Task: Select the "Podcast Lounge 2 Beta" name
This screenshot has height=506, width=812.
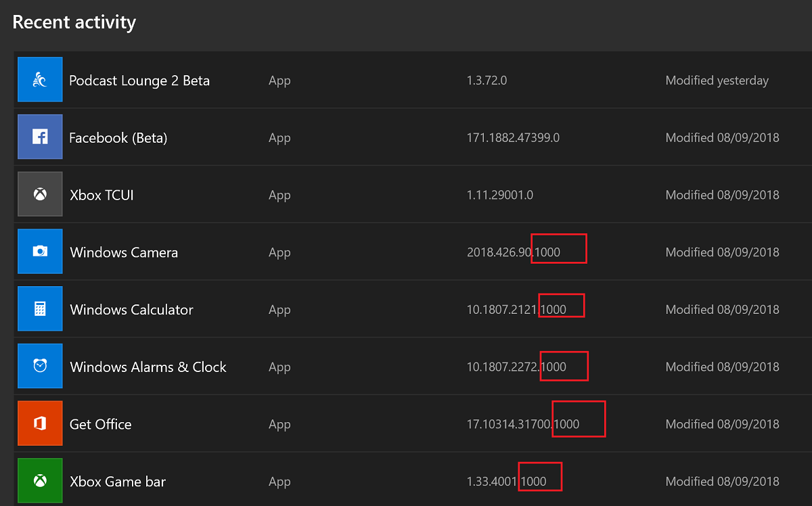Action: (139, 80)
